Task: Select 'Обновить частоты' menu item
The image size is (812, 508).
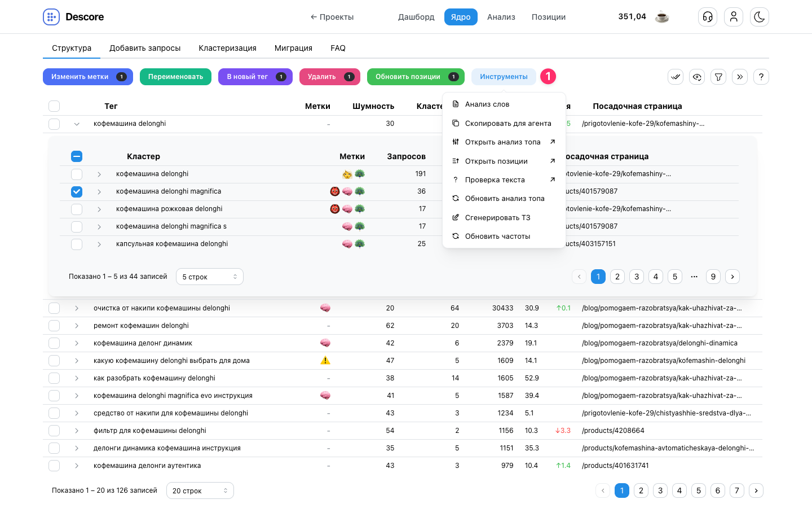Action: click(504, 237)
